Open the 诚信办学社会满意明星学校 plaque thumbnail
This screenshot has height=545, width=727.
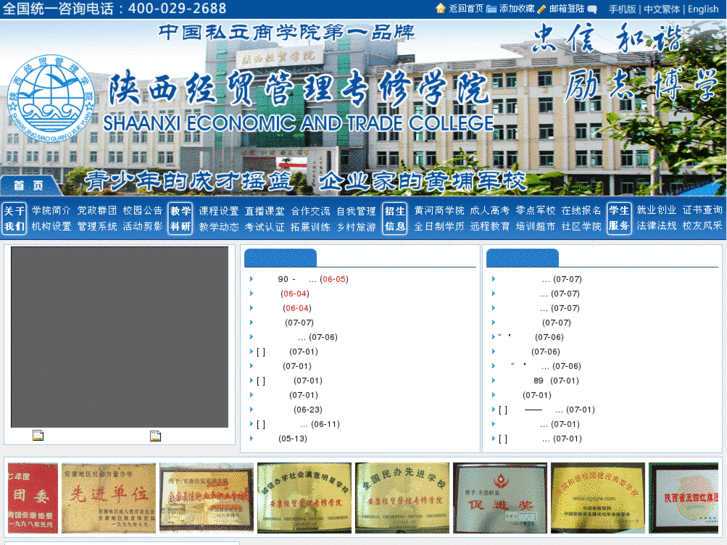click(x=304, y=498)
